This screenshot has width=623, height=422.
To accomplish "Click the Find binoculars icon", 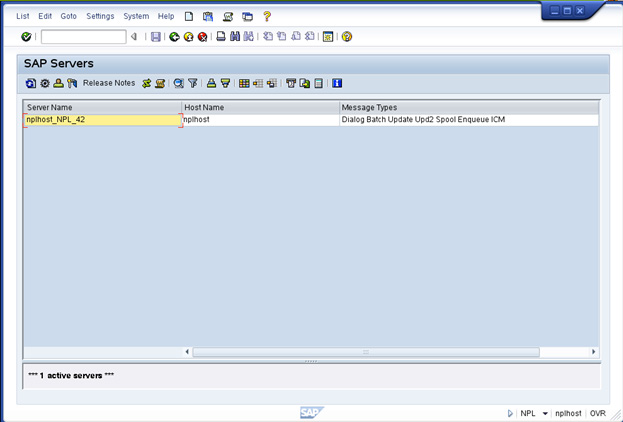I will [x=235, y=37].
